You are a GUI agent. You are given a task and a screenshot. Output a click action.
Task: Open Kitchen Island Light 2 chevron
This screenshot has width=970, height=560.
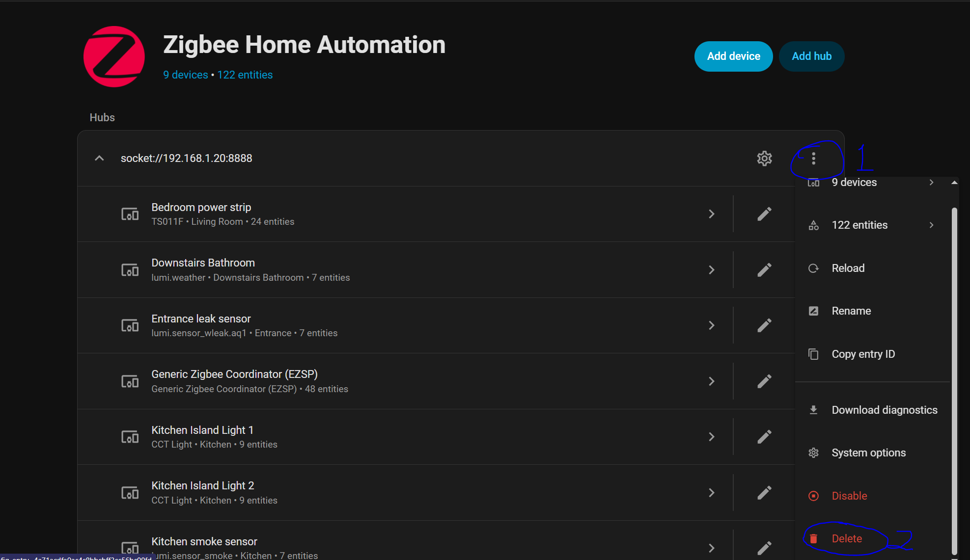711,493
